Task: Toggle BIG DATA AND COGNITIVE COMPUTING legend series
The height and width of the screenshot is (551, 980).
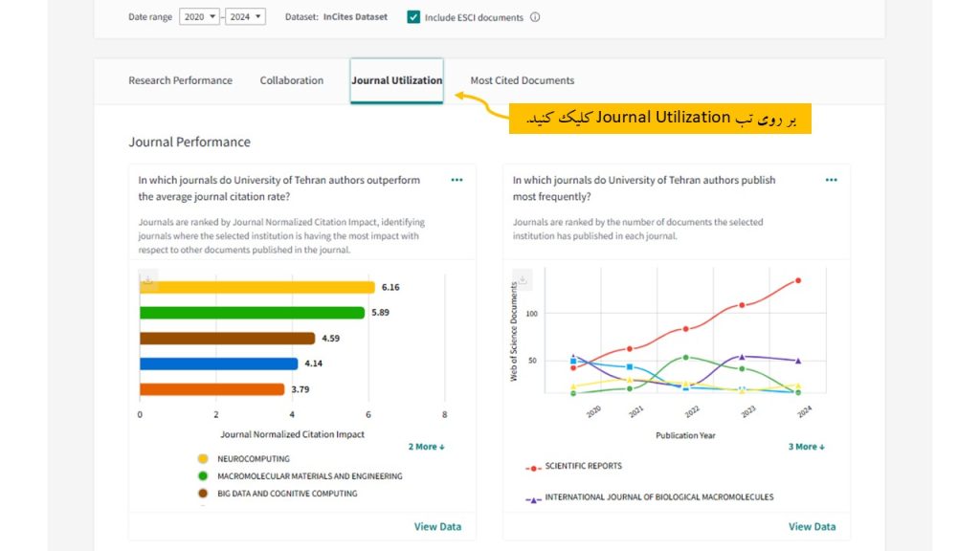Action: [x=287, y=494]
